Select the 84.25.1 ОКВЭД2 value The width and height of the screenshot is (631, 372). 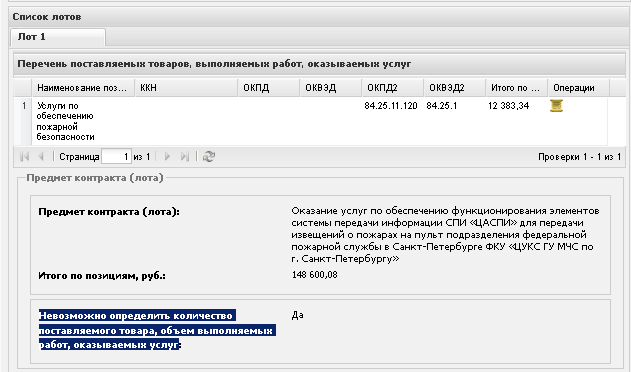[x=441, y=106]
